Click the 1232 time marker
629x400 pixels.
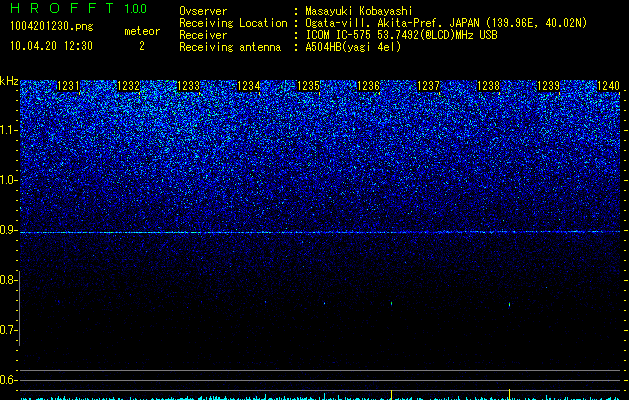pos(128,86)
